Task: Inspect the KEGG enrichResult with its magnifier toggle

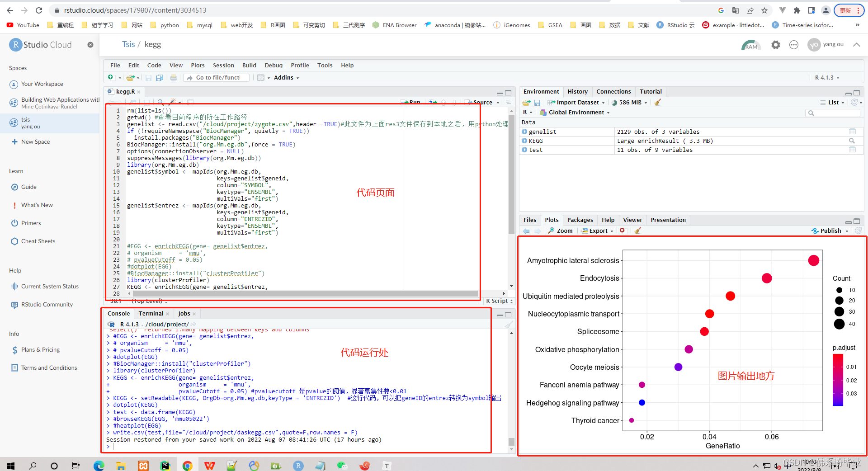Action: tap(853, 141)
